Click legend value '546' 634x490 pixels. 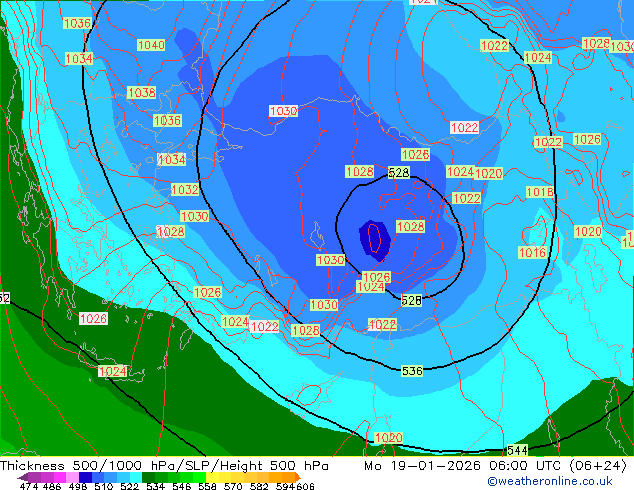(x=182, y=486)
